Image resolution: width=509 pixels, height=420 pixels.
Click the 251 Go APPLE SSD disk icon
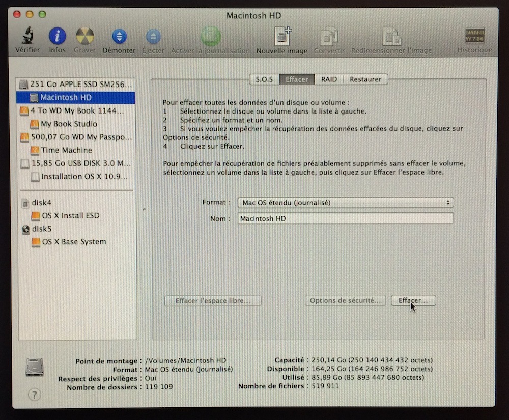23,85
